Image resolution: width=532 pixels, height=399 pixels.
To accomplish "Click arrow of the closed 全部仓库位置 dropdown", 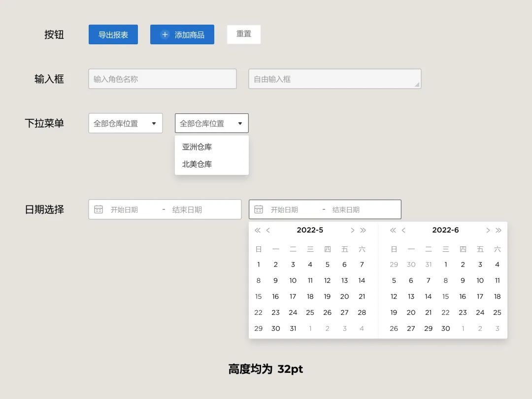I will tap(154, 124).
